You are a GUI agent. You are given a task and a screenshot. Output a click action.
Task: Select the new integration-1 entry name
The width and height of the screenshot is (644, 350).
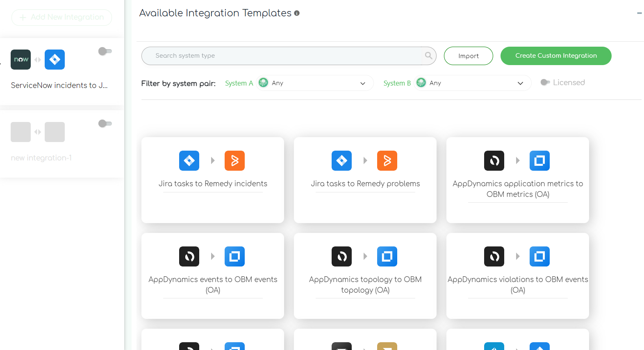[41, 158]
